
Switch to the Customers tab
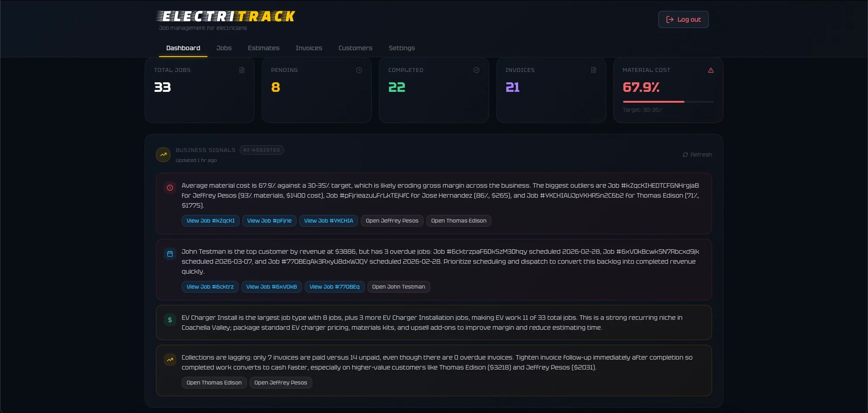(355, 48)
